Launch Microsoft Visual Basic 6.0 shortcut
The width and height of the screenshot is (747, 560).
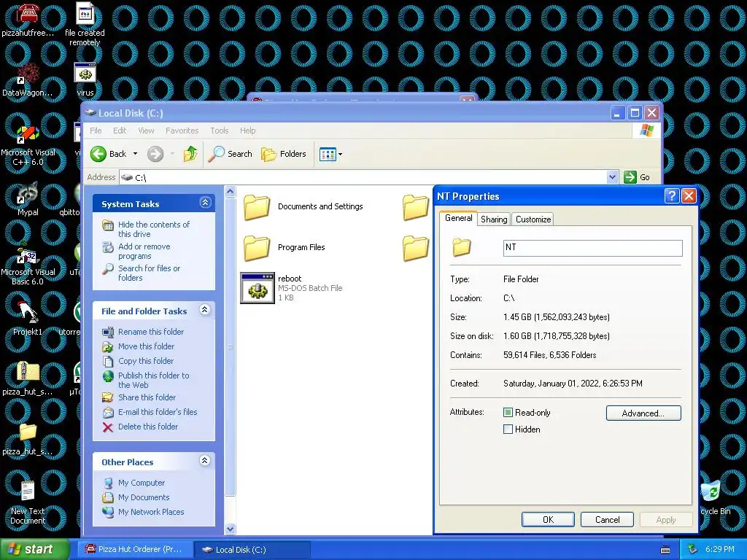[28, 265]
